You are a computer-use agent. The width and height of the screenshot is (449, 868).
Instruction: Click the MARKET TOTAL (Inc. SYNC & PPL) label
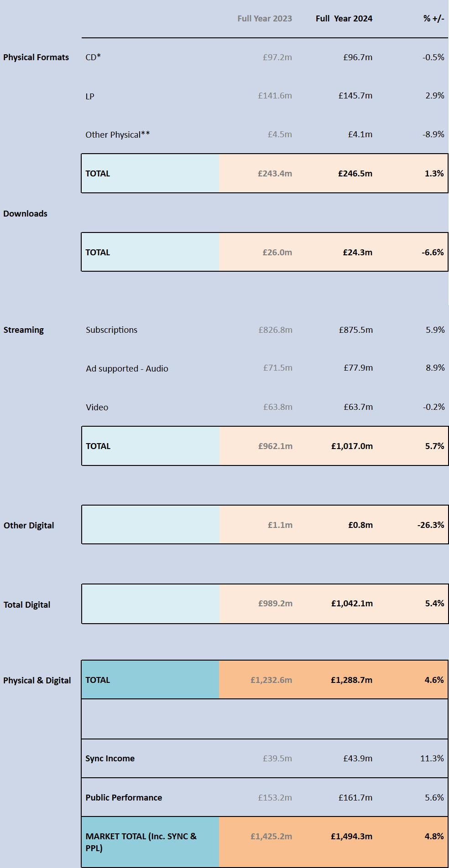pos(141,842)
